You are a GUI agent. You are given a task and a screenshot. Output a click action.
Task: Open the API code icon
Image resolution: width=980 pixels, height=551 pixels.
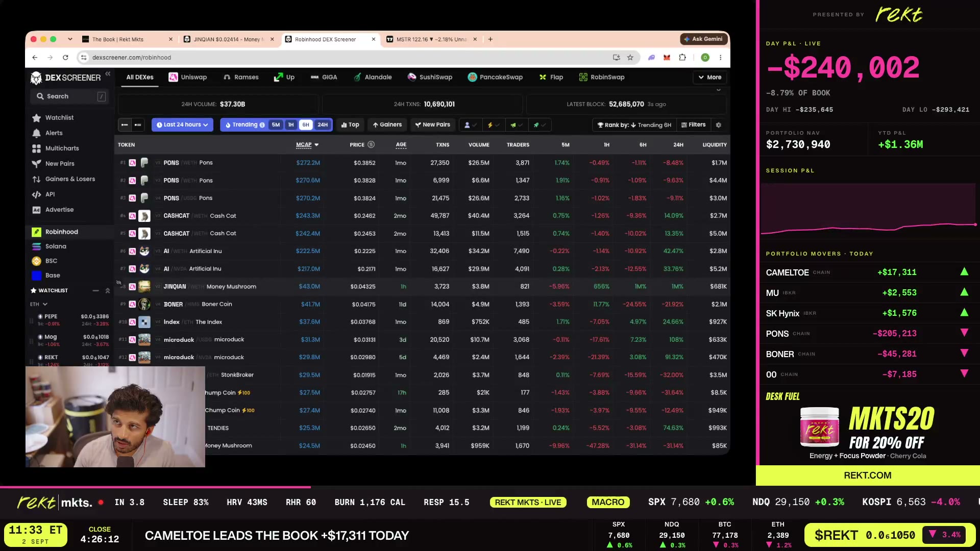tap(37, 194)
